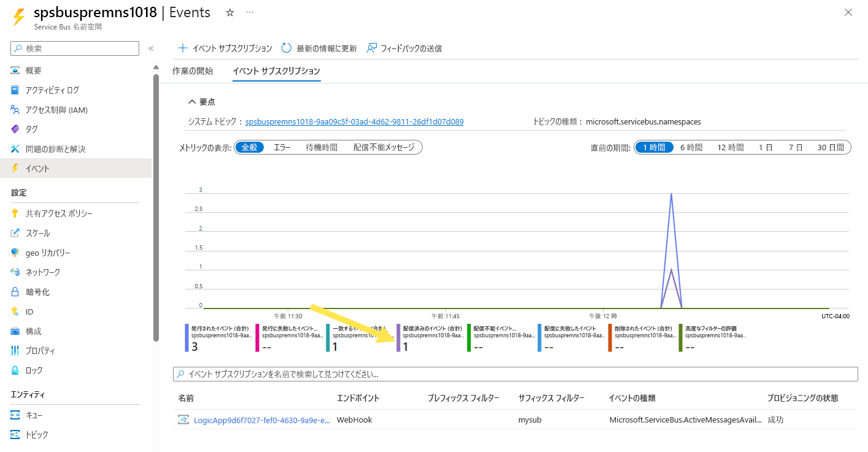
Task: Click the Service Bus lightning logo icon
Action: 19,17
